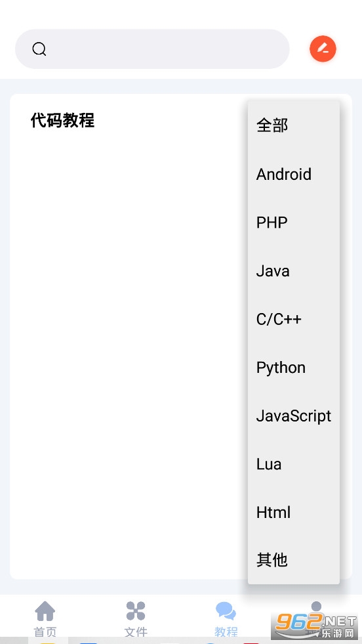
Task: Open the files icon in bottom navigation
Action: 136,611
